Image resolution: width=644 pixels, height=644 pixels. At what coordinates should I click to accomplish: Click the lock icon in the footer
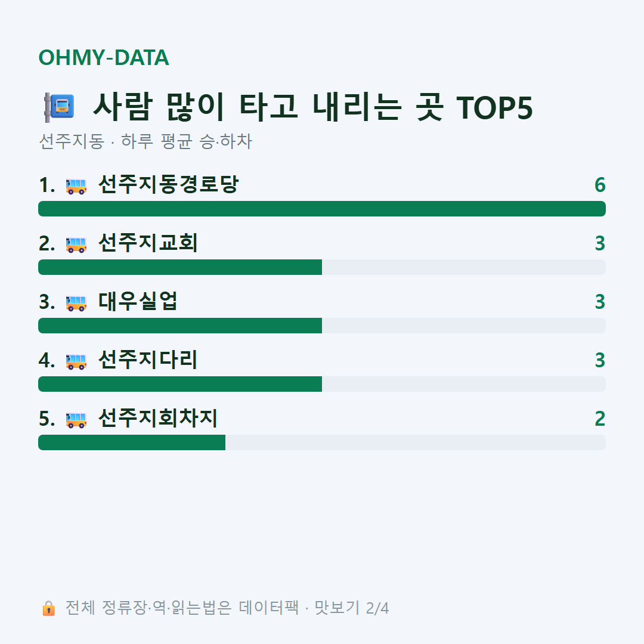(48, 608)
